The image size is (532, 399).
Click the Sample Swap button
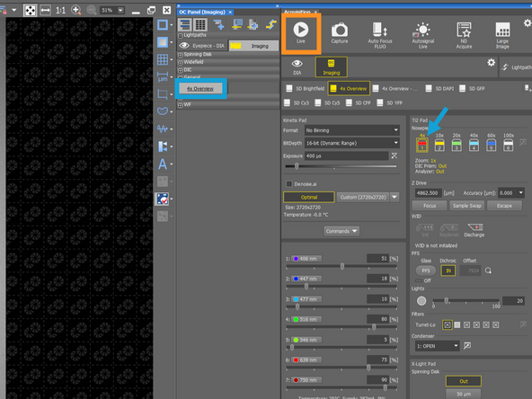click(x=467, y=206)
